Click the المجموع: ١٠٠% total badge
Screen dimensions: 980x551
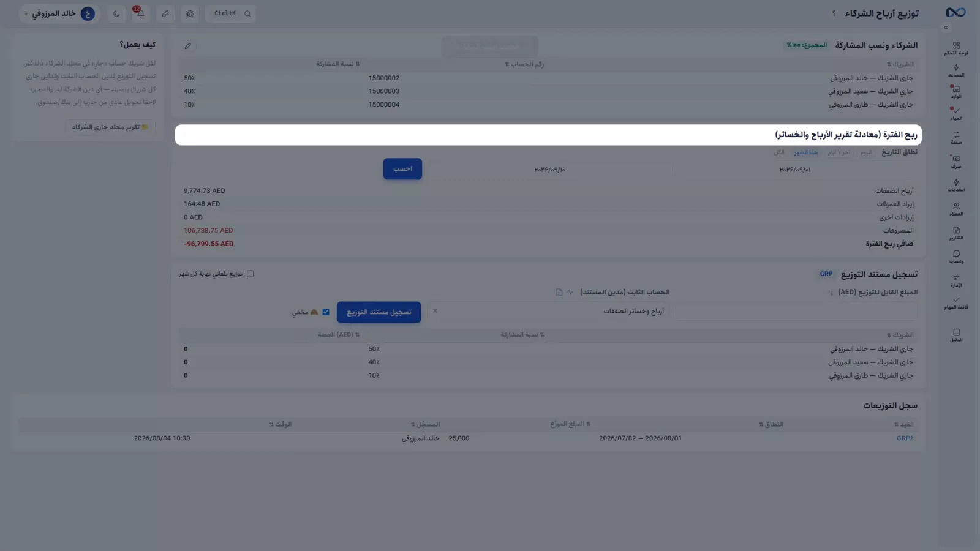(807, 45)
